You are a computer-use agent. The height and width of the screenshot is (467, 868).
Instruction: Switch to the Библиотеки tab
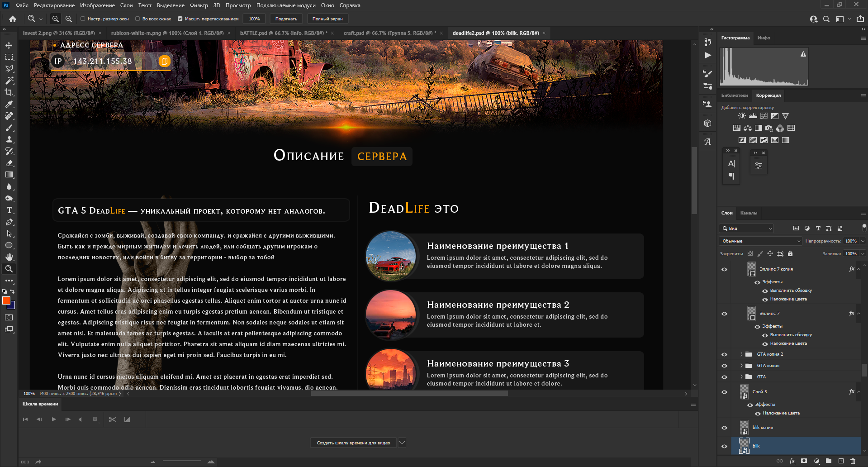[x=735, y=95]
